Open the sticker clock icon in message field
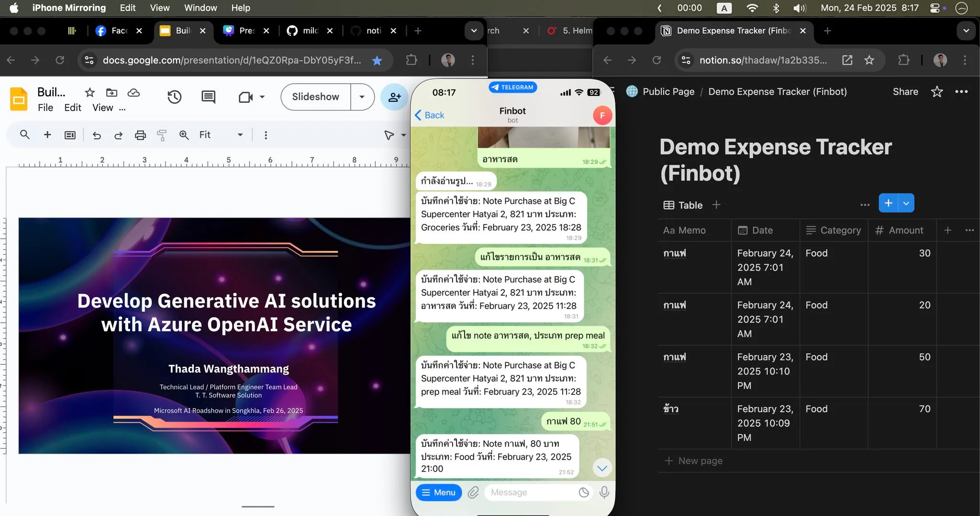This screenshot has width=980, height=516. tap(584, 492)
